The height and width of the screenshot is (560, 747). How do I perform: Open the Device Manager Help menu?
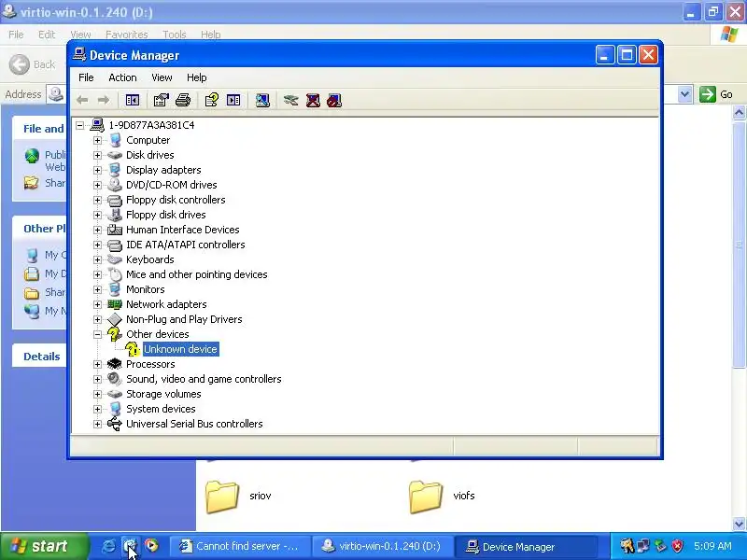pyautogui.click(x=196, y=77)
